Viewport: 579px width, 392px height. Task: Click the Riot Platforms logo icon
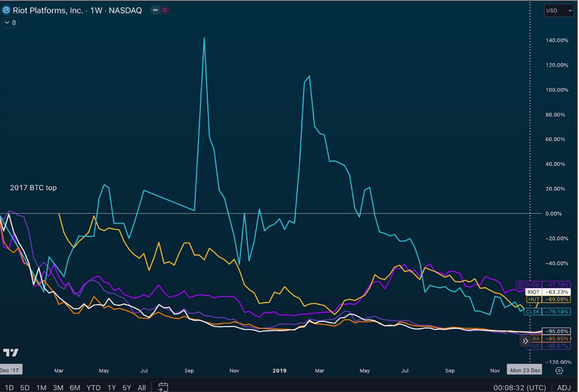point(6,10)
